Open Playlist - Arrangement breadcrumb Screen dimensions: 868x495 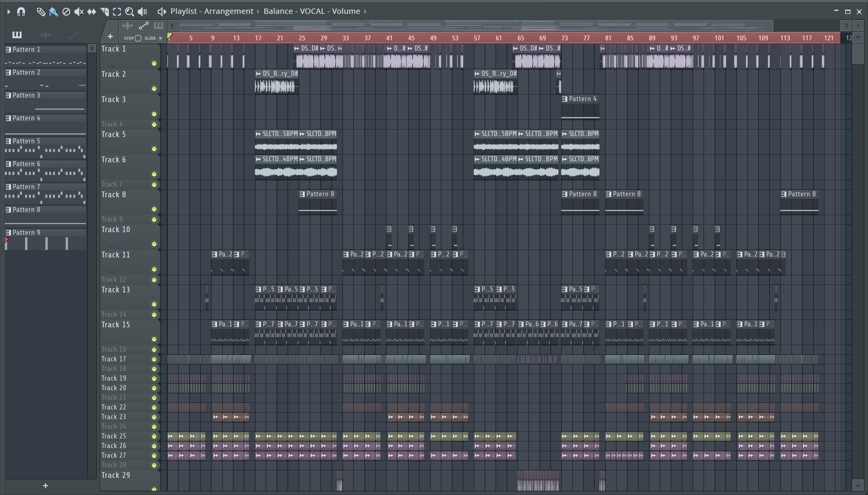pos(212,11)
